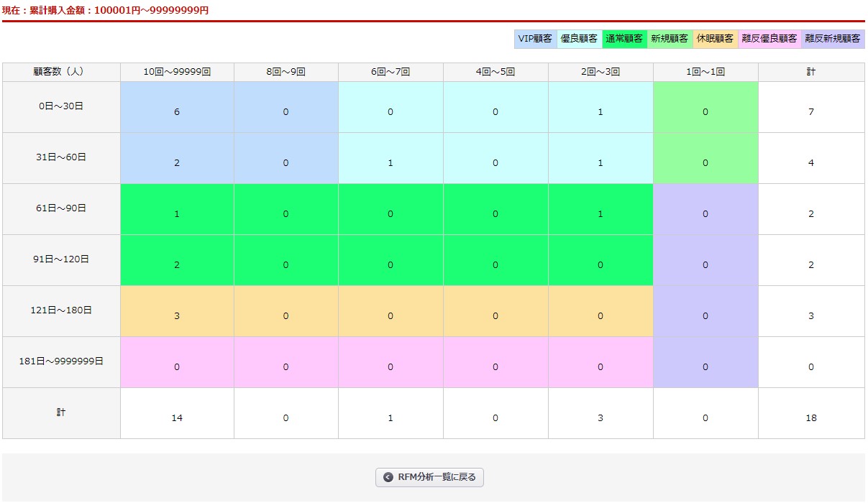Click the 顧客数（人） corner header cell
The width and height of the screenshot is (868, 503).
point(61,72)
